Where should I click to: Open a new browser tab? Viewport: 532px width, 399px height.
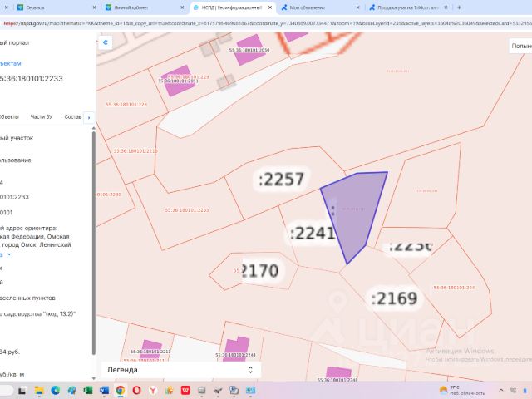[459, 7]
